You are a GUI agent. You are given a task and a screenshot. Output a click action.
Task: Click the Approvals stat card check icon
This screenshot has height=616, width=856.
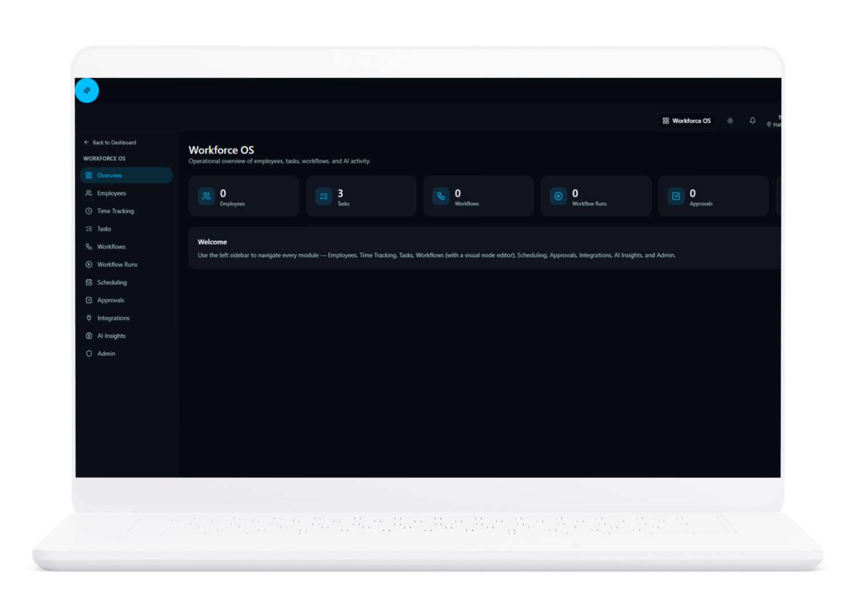pos(676,196)
